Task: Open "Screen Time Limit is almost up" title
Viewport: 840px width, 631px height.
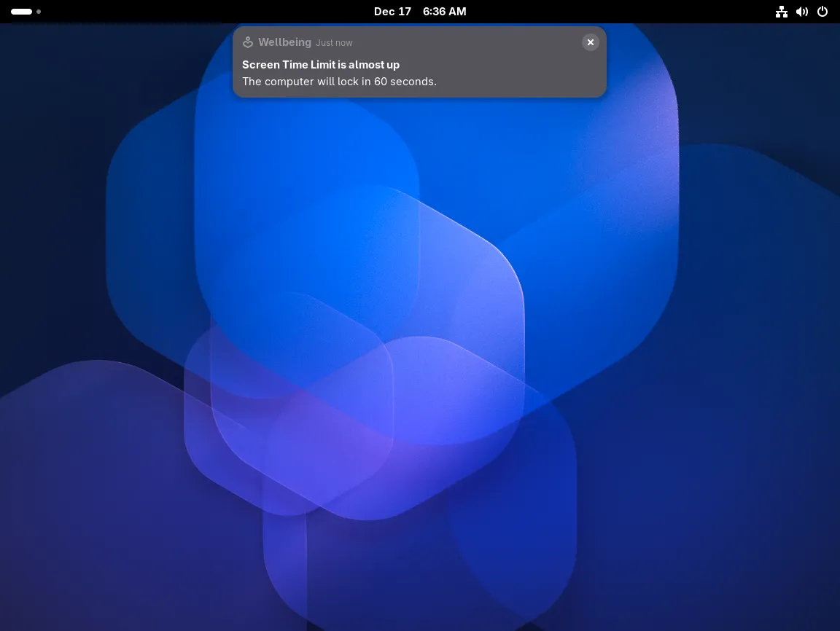Action: coord(321,65)
